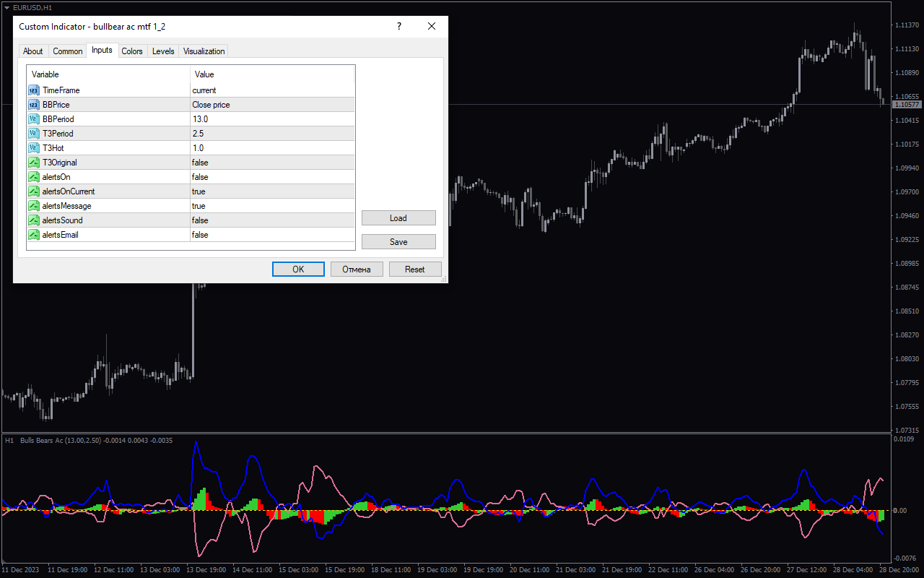The height and width of the screenshot is (578, 924).
Task: Load input settings with Load button
Action: 398,218
